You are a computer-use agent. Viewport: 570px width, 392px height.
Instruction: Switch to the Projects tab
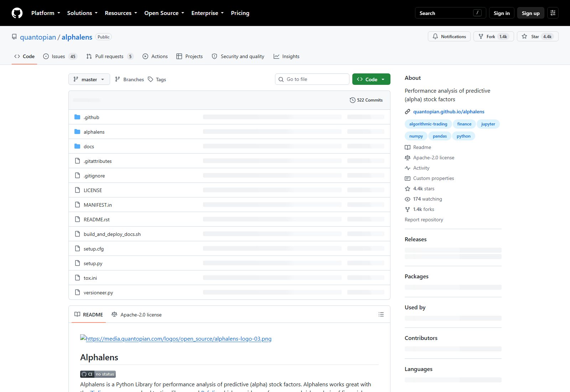point(190,56)
